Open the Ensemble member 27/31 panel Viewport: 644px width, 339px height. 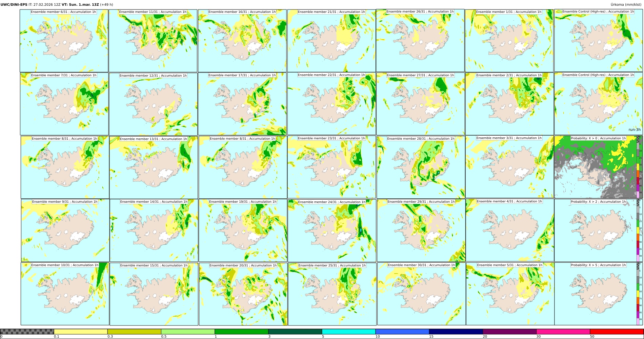coord(420,104)
